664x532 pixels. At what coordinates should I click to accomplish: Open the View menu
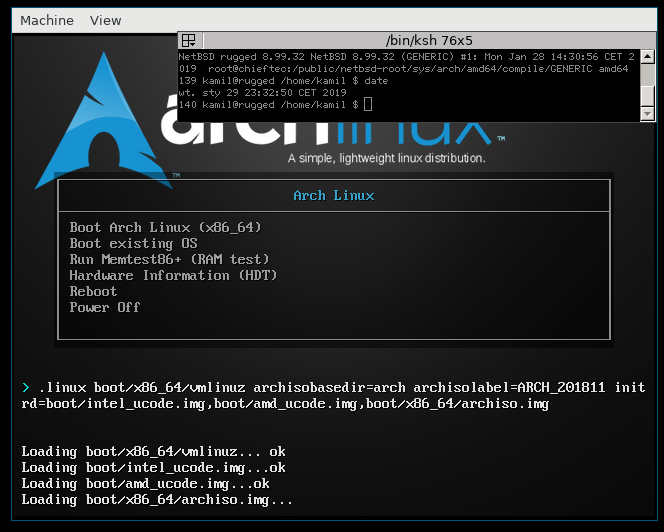[105, 20]
